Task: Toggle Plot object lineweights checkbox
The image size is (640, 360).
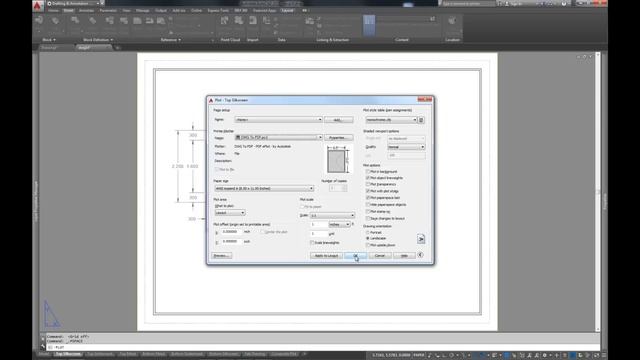Action: point(368,178)
